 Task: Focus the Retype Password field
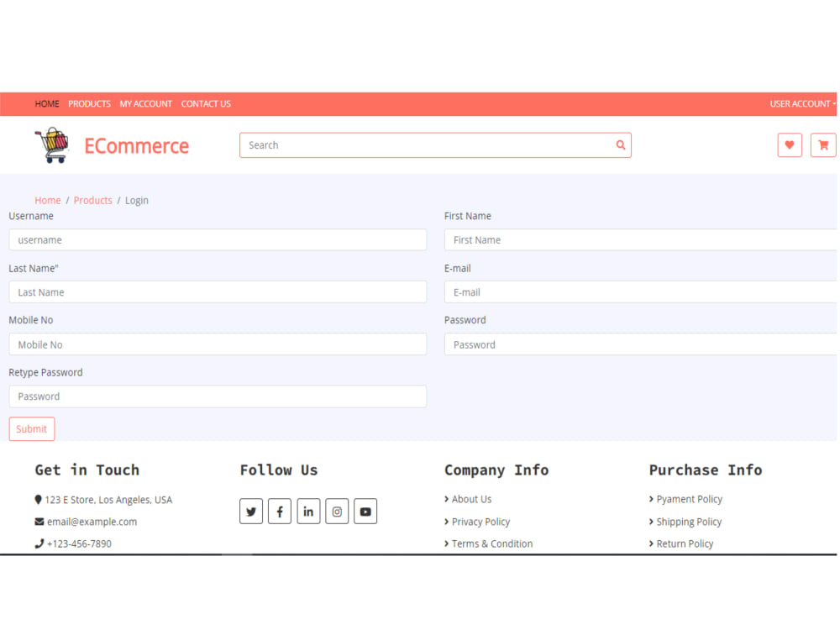pyautogui.click(x=218, y=396)
